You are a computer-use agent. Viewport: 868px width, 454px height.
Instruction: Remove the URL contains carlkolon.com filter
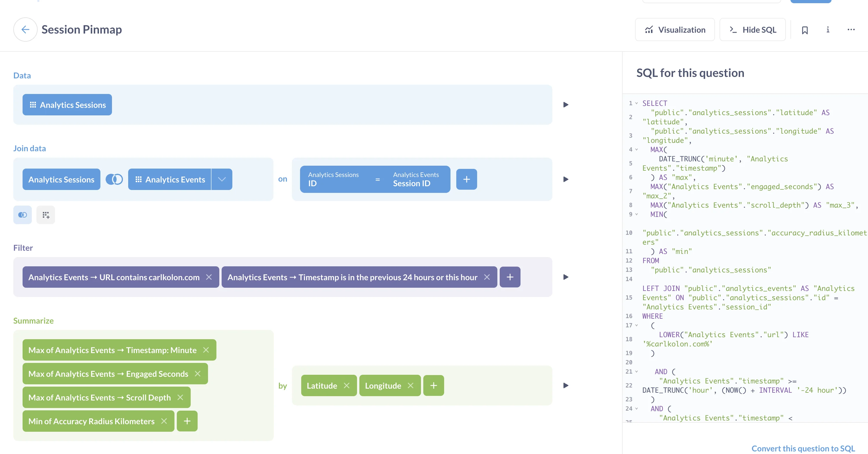(209, 277)
